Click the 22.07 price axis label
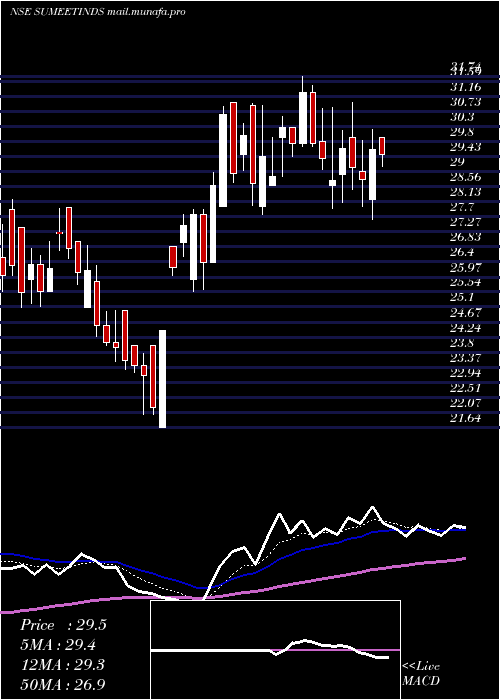Viewport: 500px width, 700px height. coord(466,403)
